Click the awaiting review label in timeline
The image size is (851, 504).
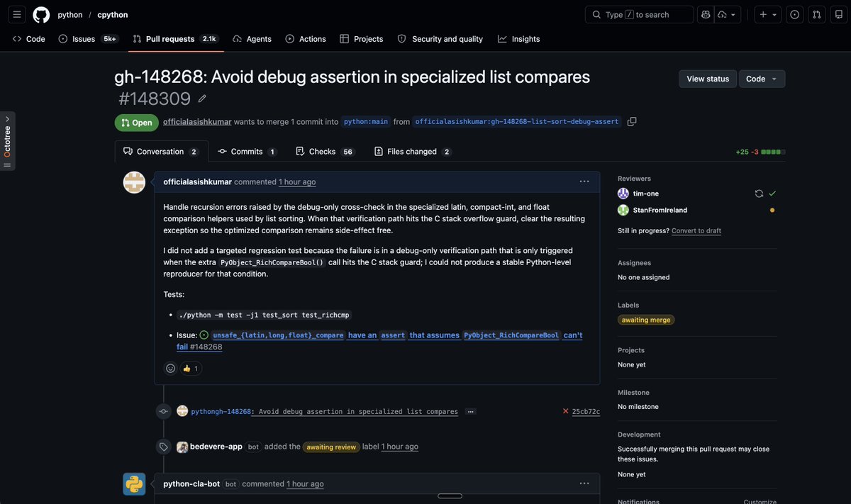(x=331, y=447)
